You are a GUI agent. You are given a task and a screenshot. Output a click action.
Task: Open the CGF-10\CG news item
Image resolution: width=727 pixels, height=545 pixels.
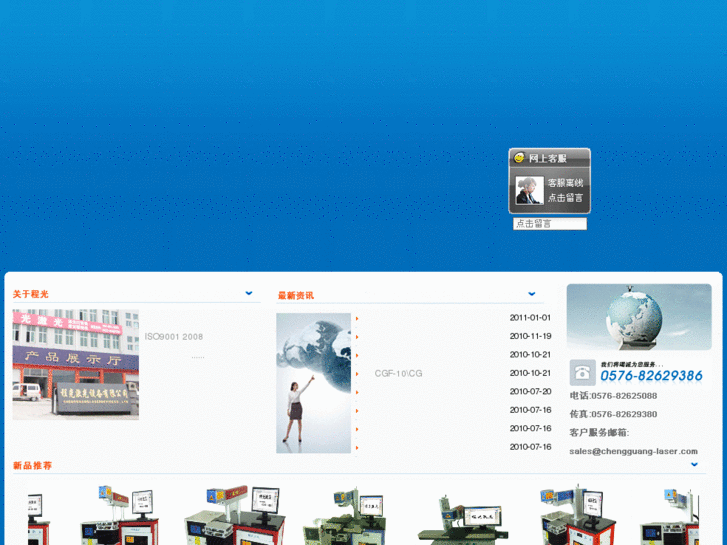tap(398, 373)
